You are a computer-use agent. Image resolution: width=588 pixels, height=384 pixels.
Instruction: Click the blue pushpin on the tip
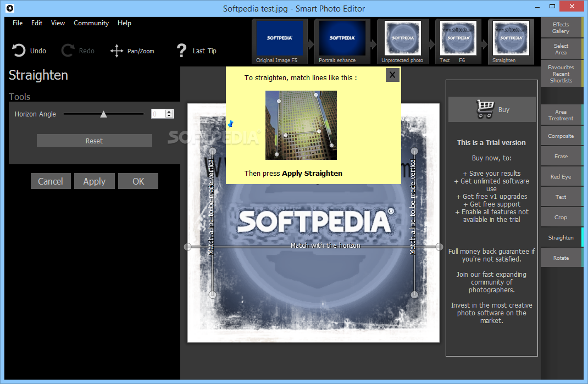[230, 124]
